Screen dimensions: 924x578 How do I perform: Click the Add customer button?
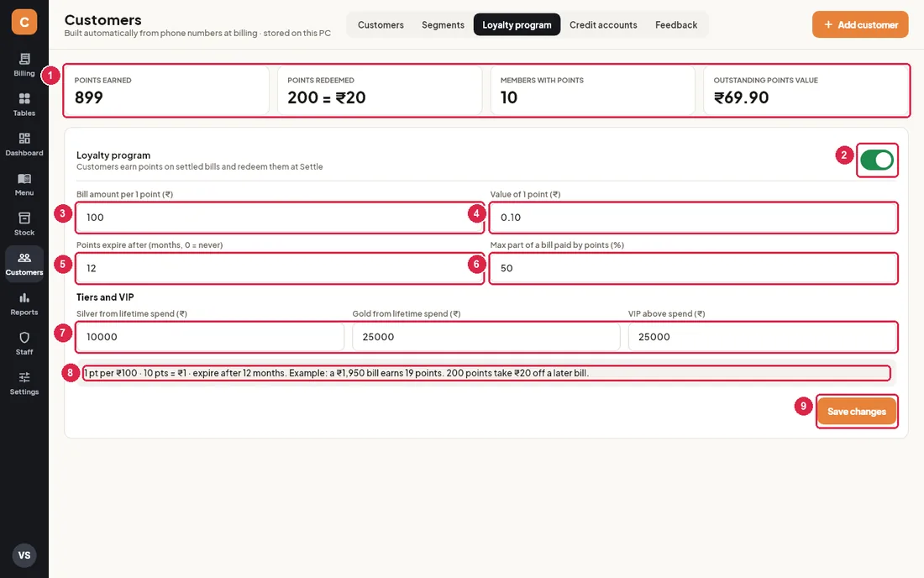coord(860,24)
